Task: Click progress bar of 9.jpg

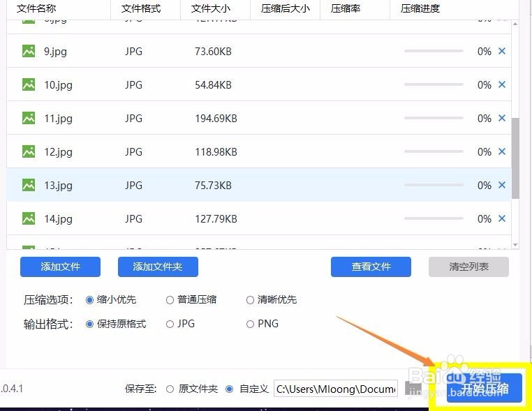Action: coord(434,51)
